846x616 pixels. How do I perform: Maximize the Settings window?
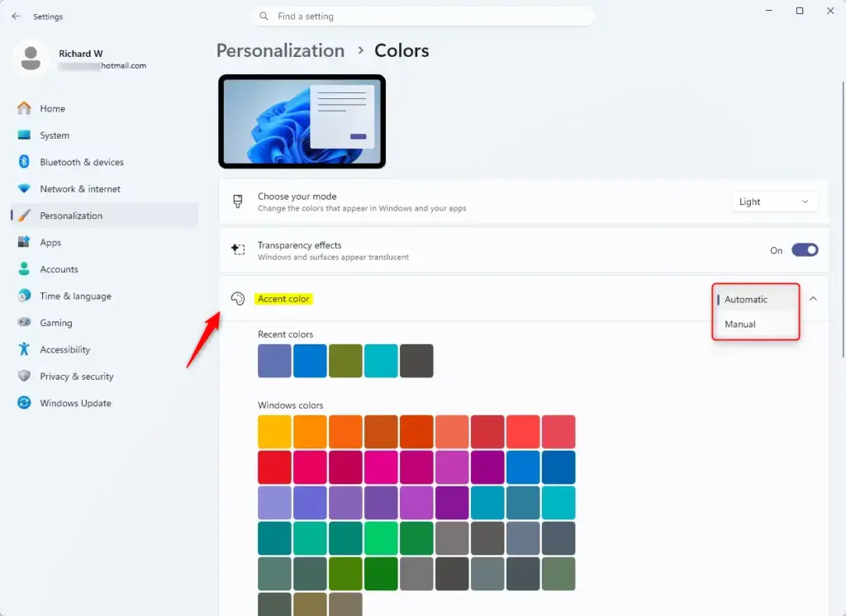click(800, 11)
